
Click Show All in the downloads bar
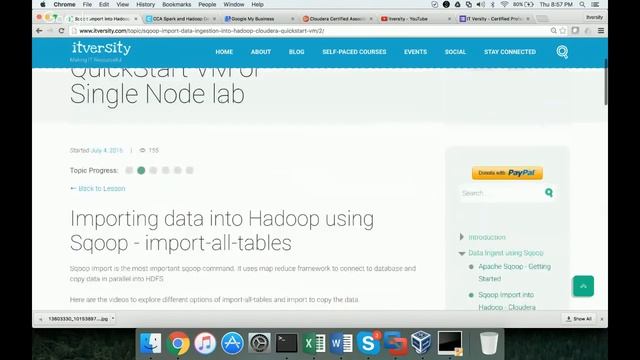click(x=578, y=319)
